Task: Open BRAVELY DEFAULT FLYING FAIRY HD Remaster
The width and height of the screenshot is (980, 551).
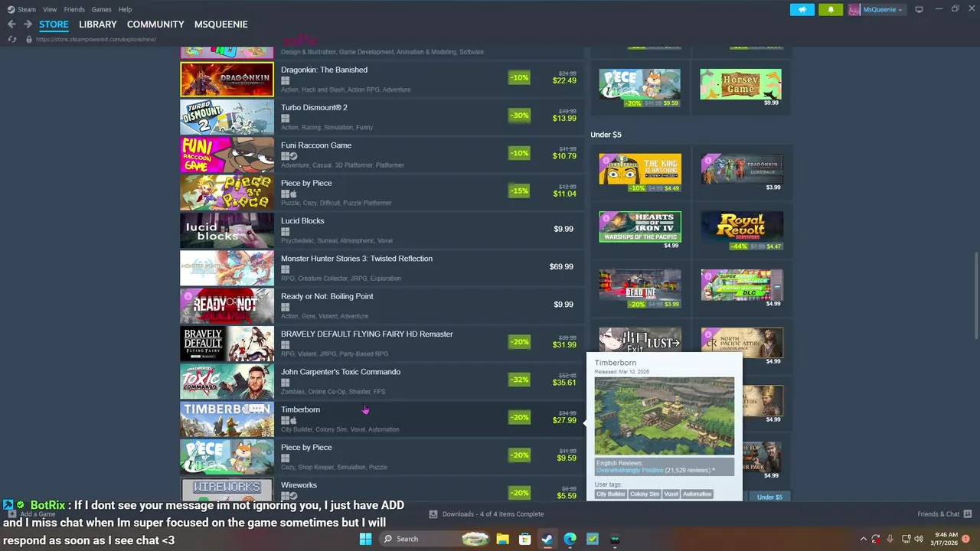Action: pyautogui.click(x=367, y=334)
